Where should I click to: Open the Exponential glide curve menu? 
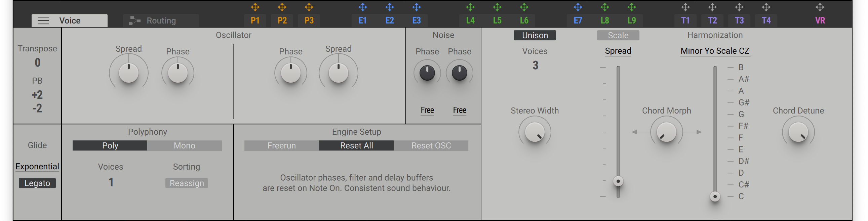[x=37, y=167]
